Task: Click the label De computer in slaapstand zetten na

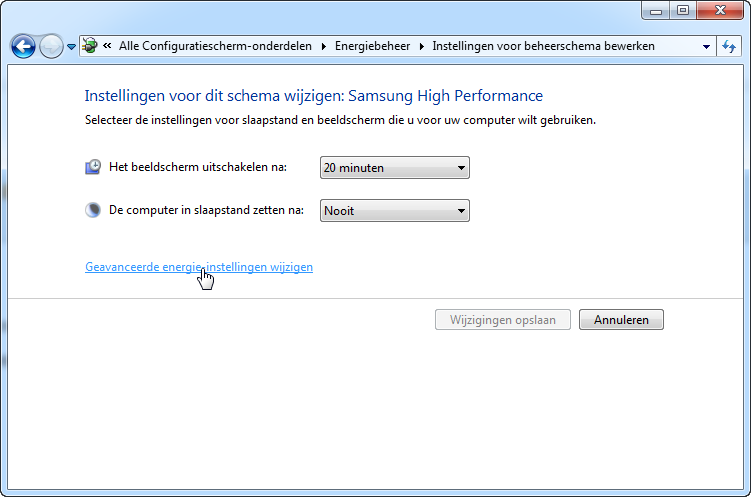Action: pos(206,210)
